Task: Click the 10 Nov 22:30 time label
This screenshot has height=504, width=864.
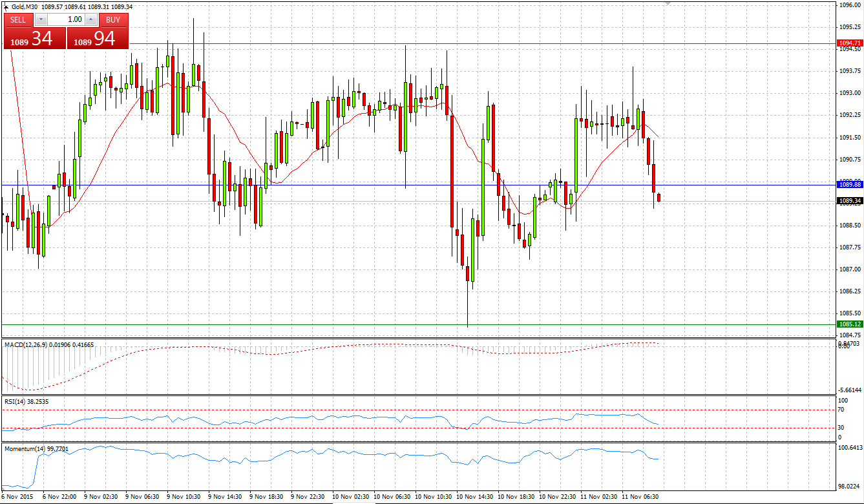Action: pos(558,497)
